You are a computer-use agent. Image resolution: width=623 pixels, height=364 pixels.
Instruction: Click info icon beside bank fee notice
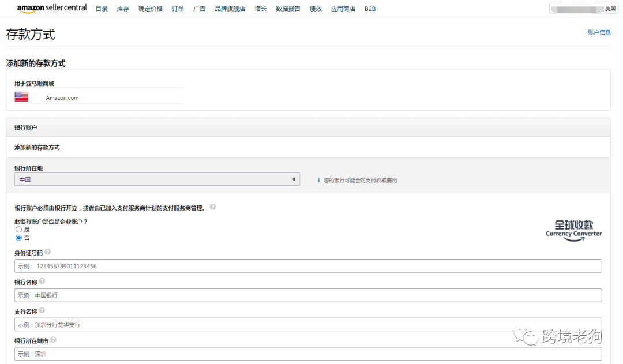pos(318,181)
